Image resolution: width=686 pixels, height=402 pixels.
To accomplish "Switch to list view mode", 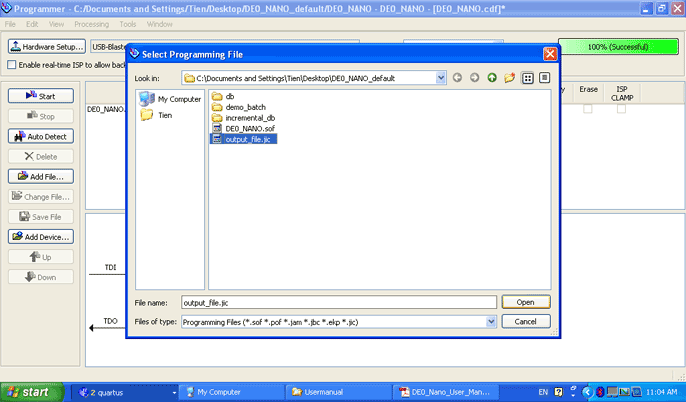I will click(527, 77).
